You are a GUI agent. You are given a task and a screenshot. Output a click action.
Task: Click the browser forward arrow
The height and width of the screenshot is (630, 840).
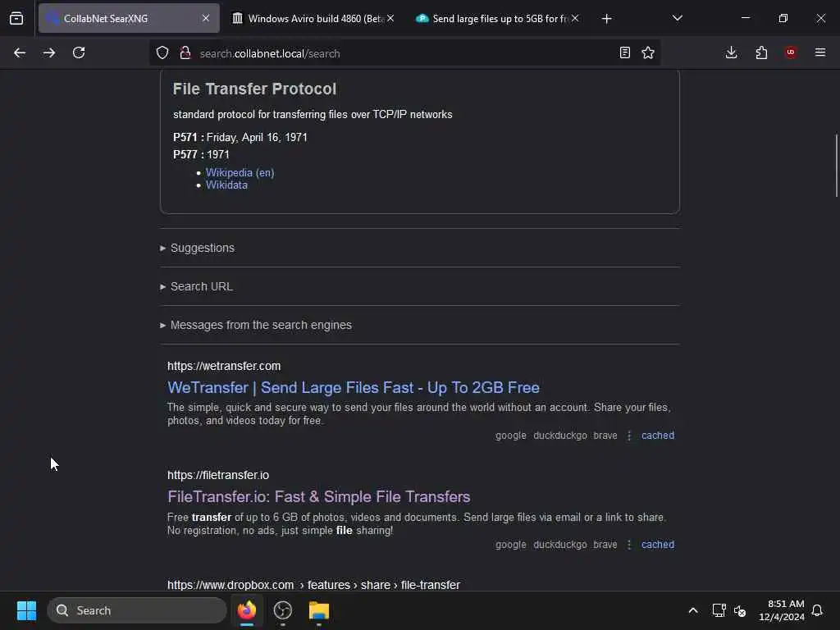point(49,52)
